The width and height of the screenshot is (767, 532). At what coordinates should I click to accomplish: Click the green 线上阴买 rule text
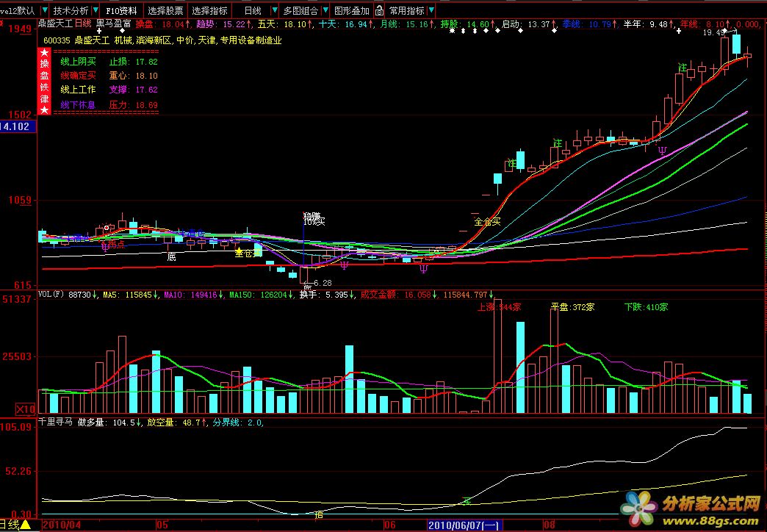(79, 62)
